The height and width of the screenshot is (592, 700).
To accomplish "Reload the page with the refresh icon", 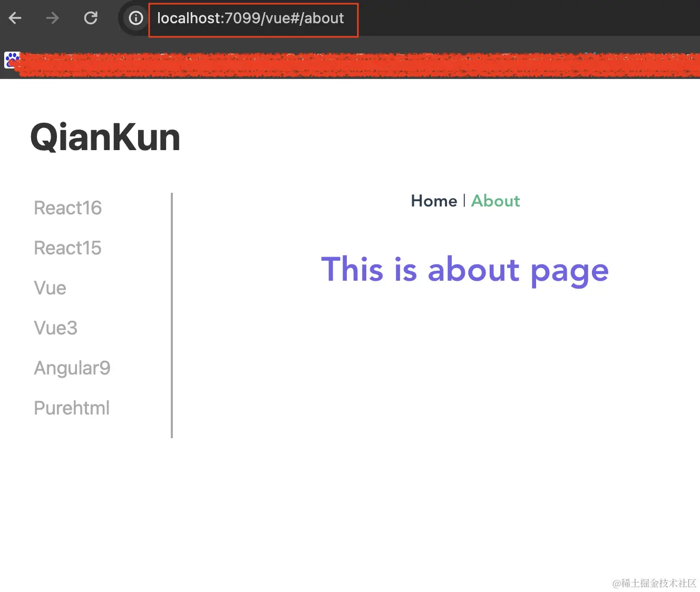I will [91, 18].
